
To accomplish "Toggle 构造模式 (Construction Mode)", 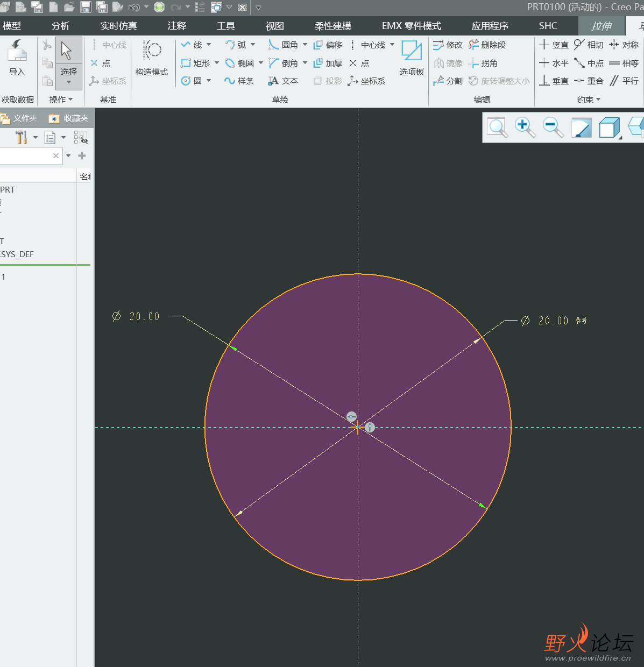I will tap(152, 58).
